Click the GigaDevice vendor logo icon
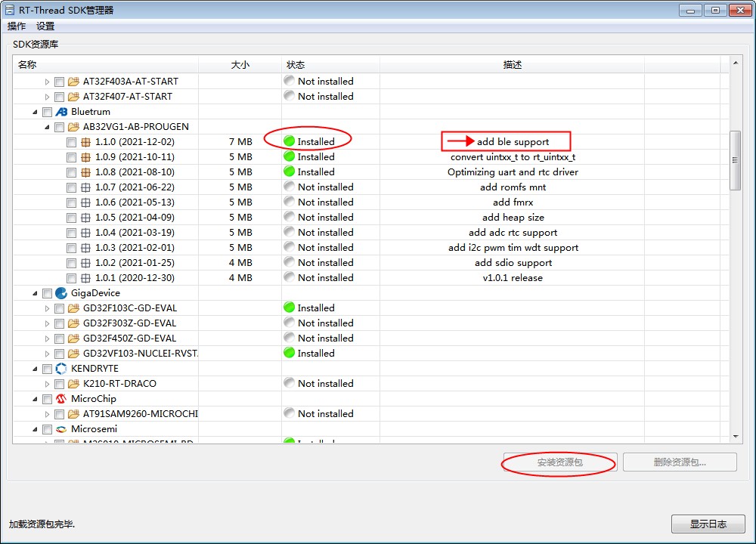 [x=61, y=293]
